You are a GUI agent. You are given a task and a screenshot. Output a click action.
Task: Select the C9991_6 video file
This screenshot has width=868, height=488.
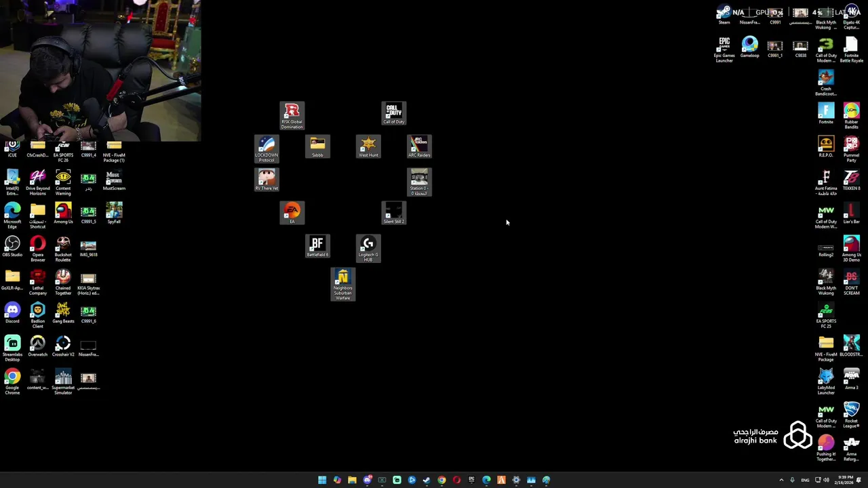[x=88, y=312]
